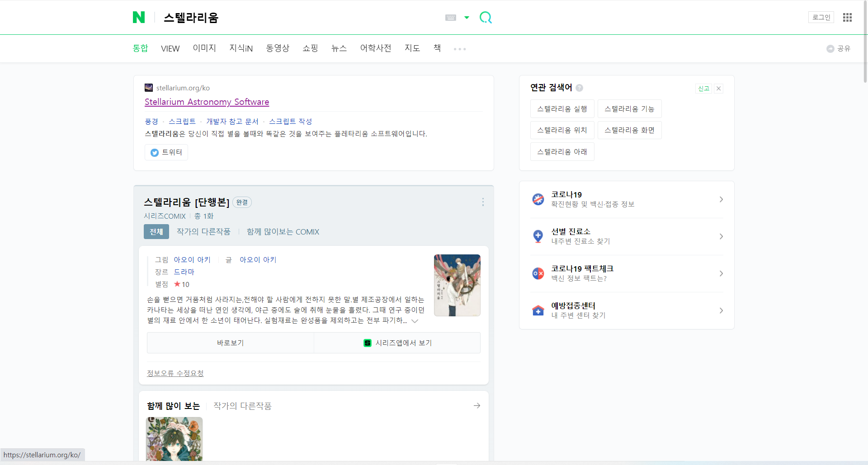868x465 pixels.
Task: Search related term 스텔라리움 화면
Action: pyautogui.click(x=629, y=130)
